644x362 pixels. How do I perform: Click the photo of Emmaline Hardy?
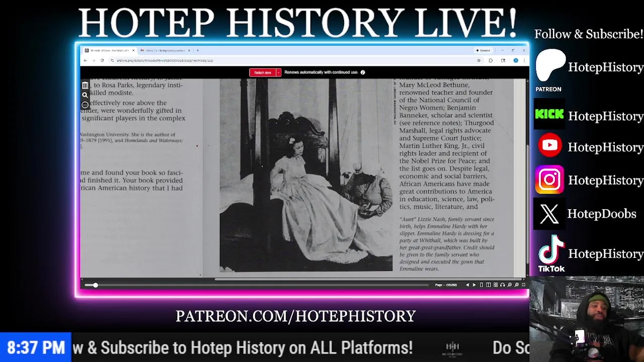pos(306,175)
